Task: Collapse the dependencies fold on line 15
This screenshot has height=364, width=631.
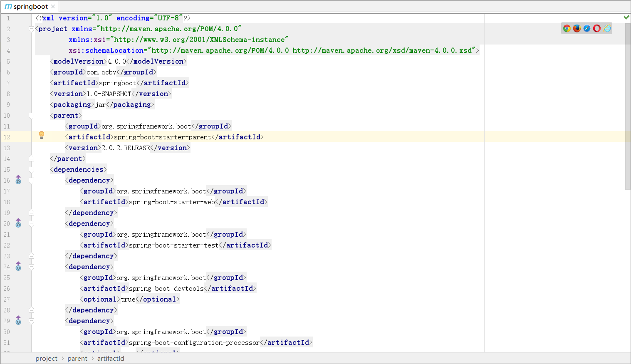Action: [31, 170]
